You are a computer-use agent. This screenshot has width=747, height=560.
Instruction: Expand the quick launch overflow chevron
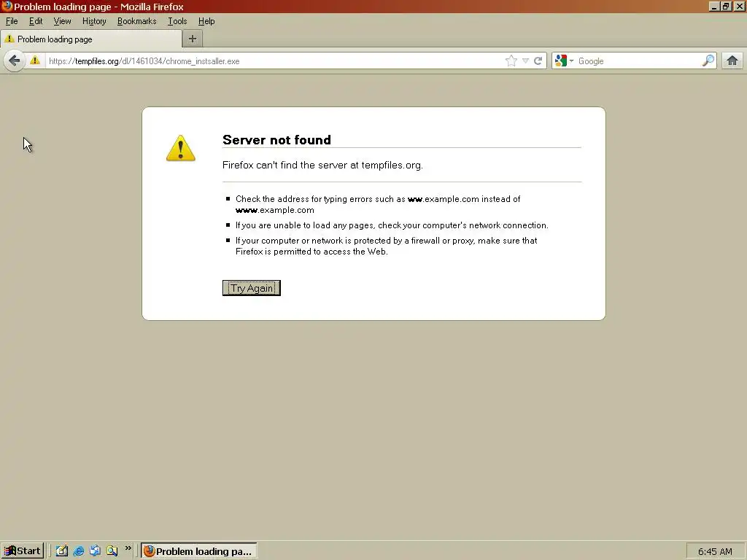pyautogui.click(x=128, y=548)
